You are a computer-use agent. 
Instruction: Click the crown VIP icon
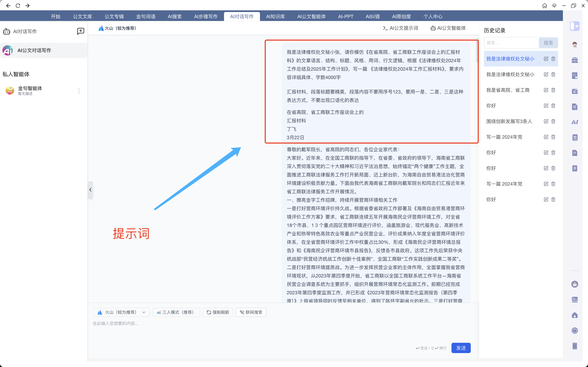pos(574,284)
